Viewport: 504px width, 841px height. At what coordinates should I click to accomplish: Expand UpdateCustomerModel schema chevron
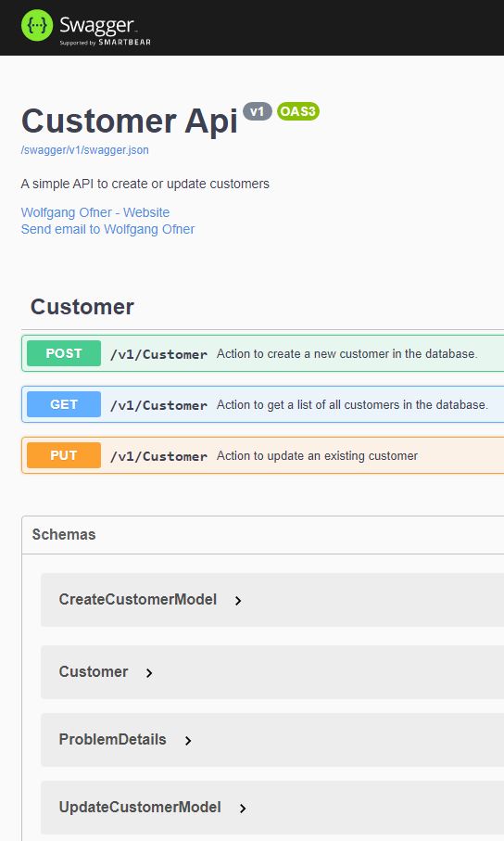[x=243, y=809]
